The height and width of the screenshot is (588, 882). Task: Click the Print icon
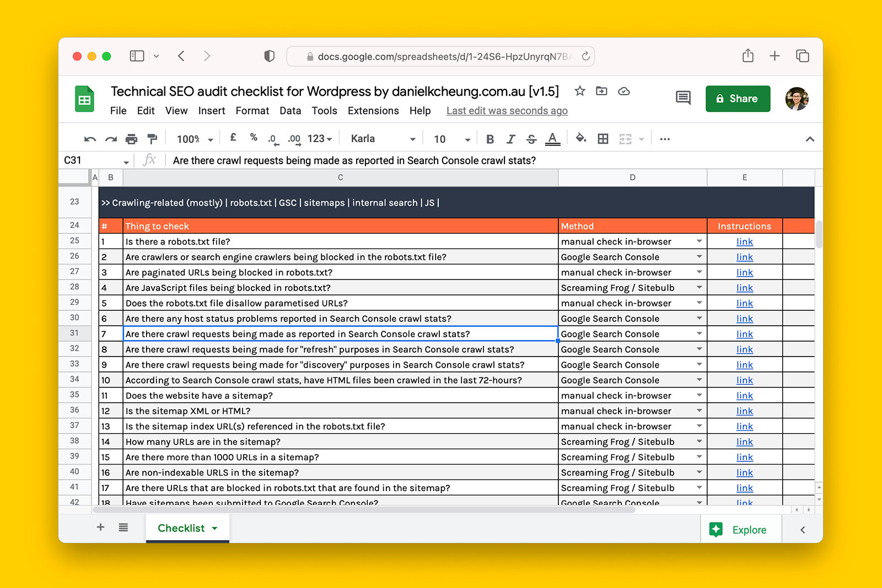click(131, 139)
